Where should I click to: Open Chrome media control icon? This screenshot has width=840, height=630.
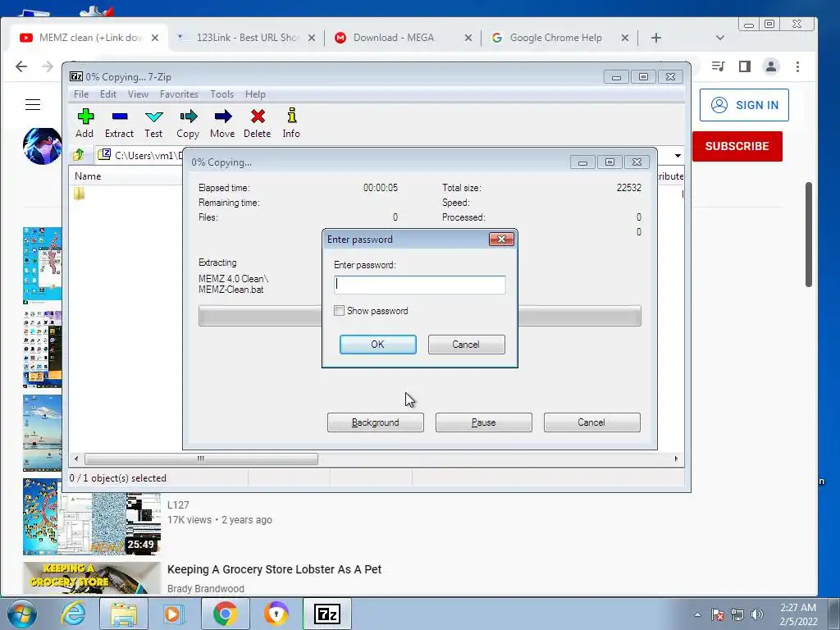click(719, 66)
